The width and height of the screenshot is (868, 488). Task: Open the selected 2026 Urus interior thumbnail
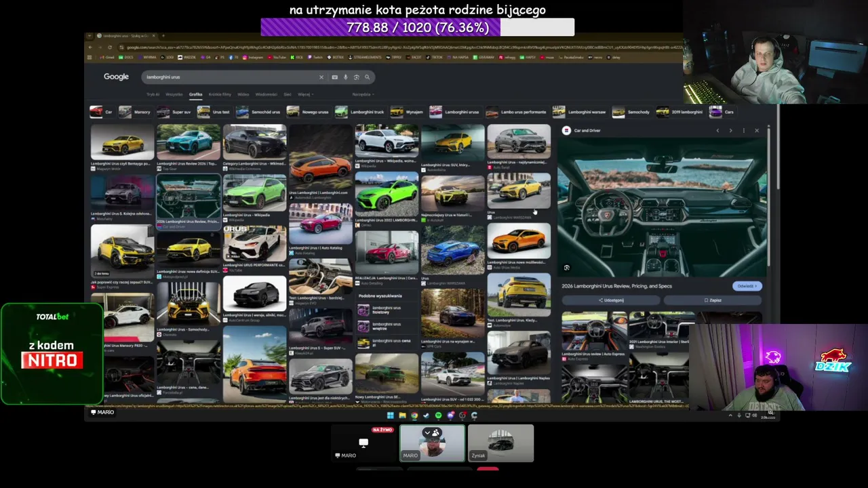(x=189, y=197)
